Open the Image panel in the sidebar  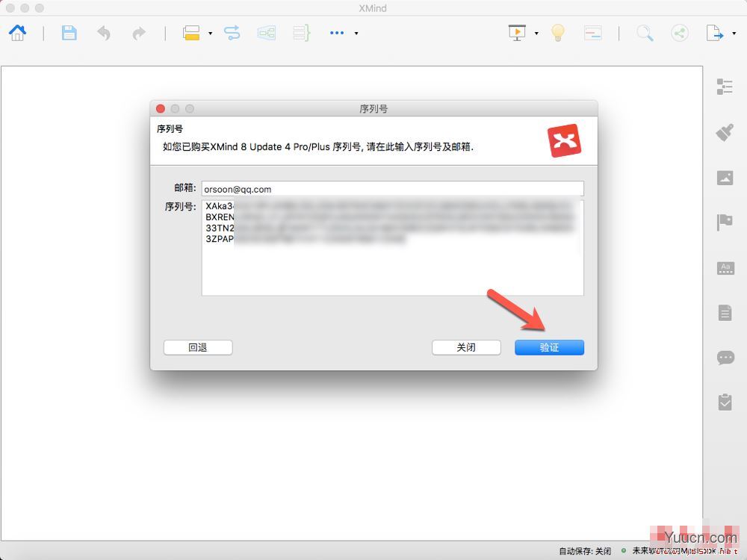[x=725, y=178]
